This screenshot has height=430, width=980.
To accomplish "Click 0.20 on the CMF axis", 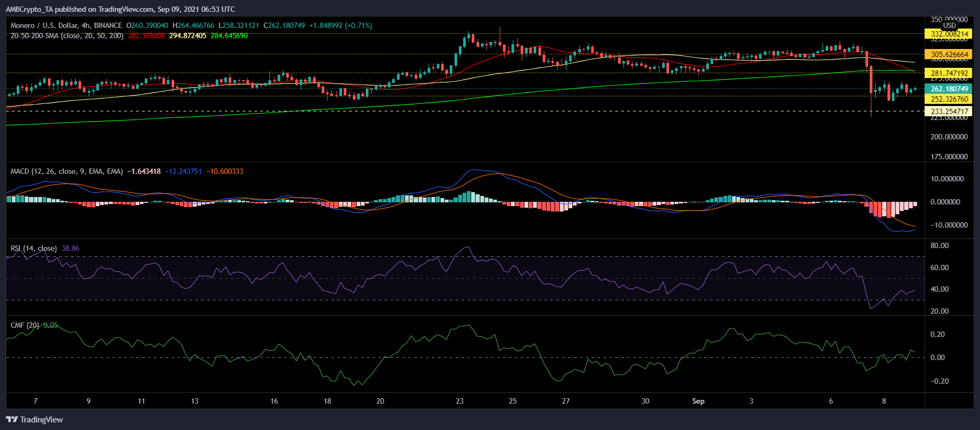I will pos(938,334).
